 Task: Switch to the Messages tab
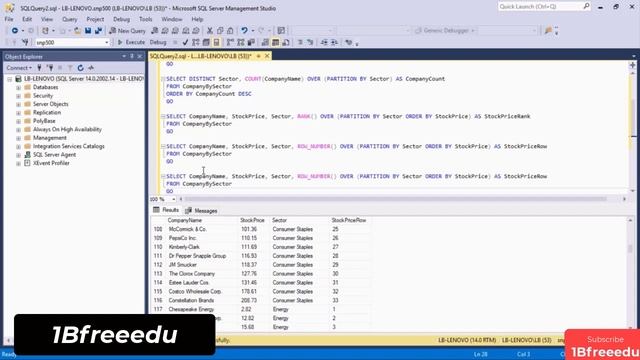coord(201,211)
